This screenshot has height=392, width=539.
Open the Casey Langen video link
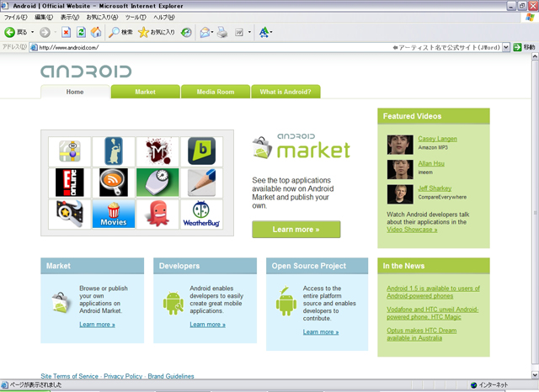tap(437, 139)
